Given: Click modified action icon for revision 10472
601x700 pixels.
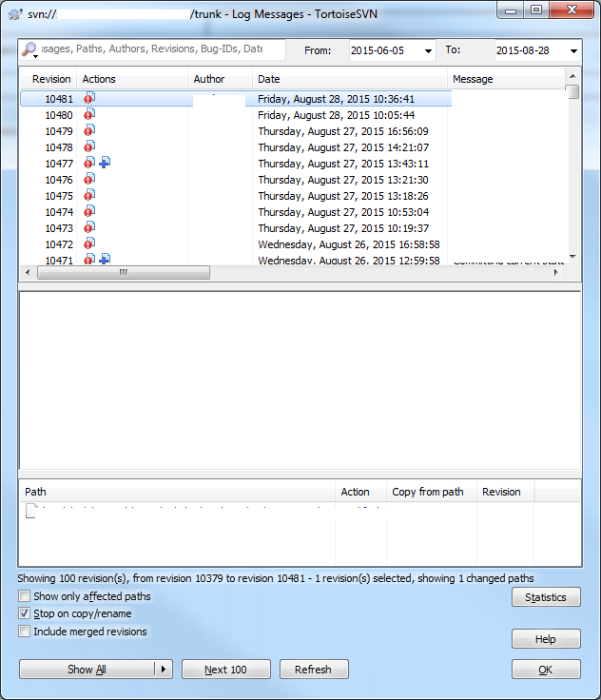Looking at the screenshot, I should click(89, 243).
